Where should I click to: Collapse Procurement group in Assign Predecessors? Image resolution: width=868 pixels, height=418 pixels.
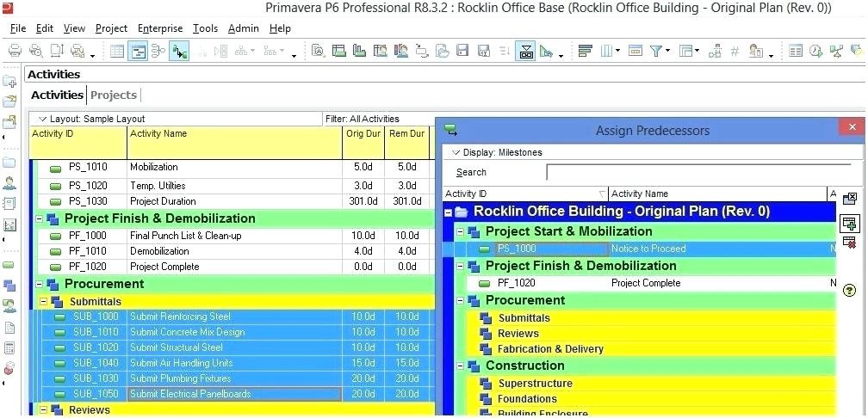(460, 300)
